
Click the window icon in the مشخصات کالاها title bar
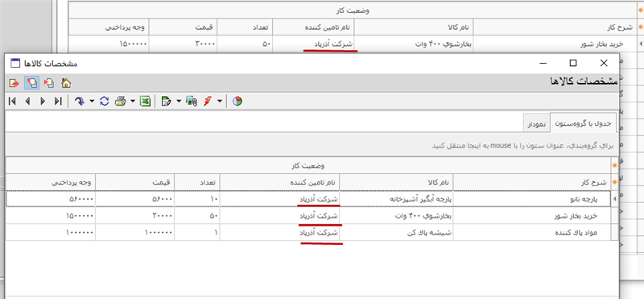click(x=15, y=64)
